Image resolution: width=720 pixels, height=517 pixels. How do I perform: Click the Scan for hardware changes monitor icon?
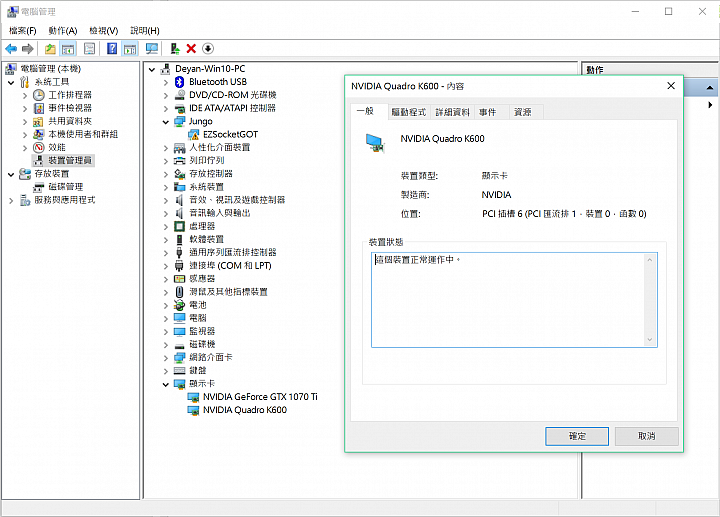(152, 49)
